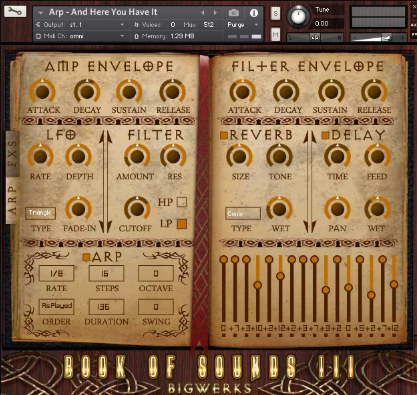Click the LFO Fade-In knob
This screenshot has width=417, height=395.
79,209
